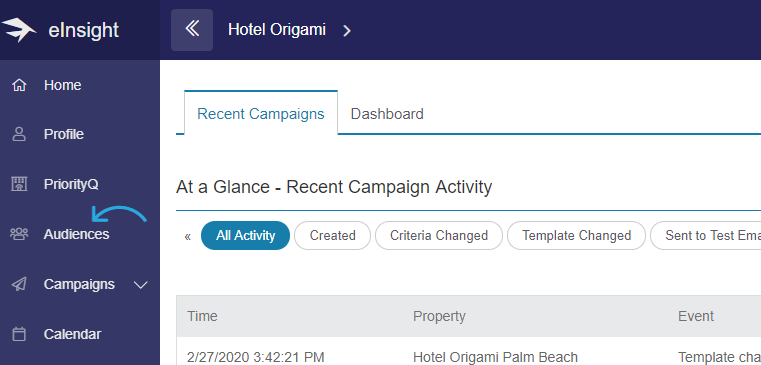Open Hotel Origami property chevron
Screen dimensions: 761x365
pos(347,31)
